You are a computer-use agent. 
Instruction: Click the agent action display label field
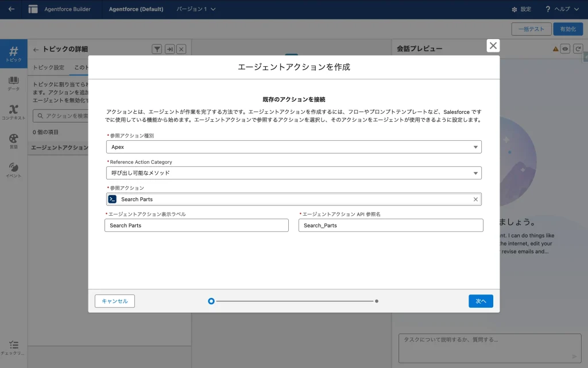(x=196, y=225)
